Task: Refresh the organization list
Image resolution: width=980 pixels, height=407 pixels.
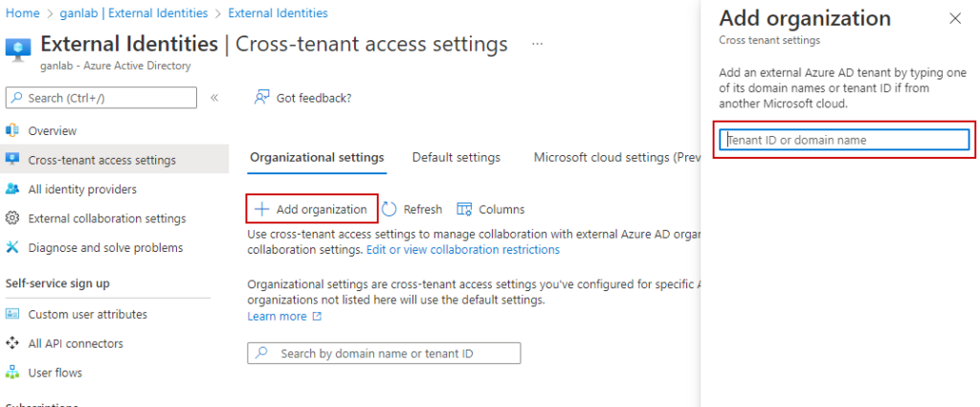Action: click(412, 209)
